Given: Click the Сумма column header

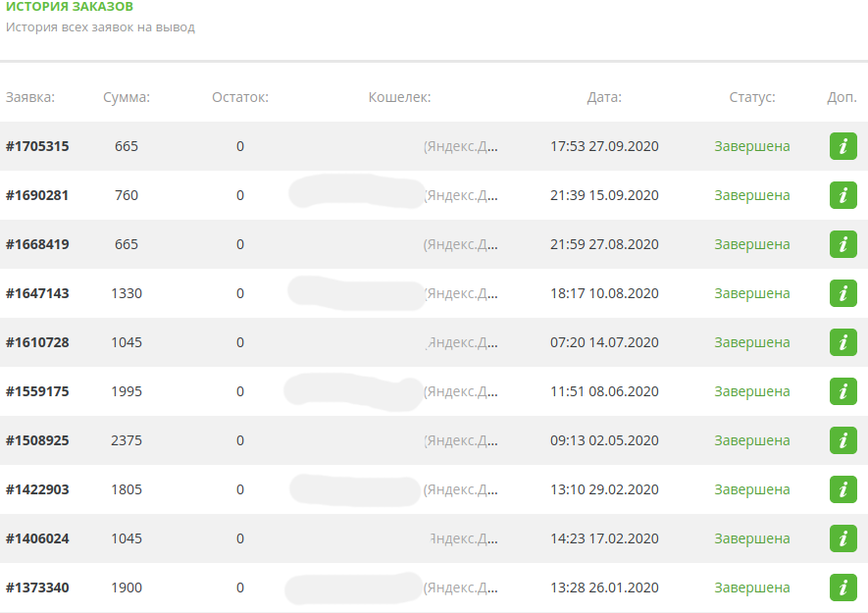Looking at the screenshot, I should (x=127, y=97).
